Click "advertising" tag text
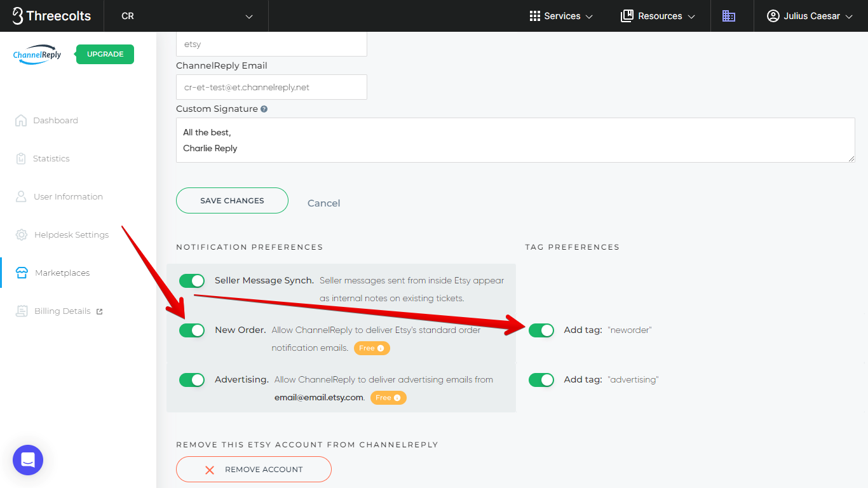 point(633,379)
